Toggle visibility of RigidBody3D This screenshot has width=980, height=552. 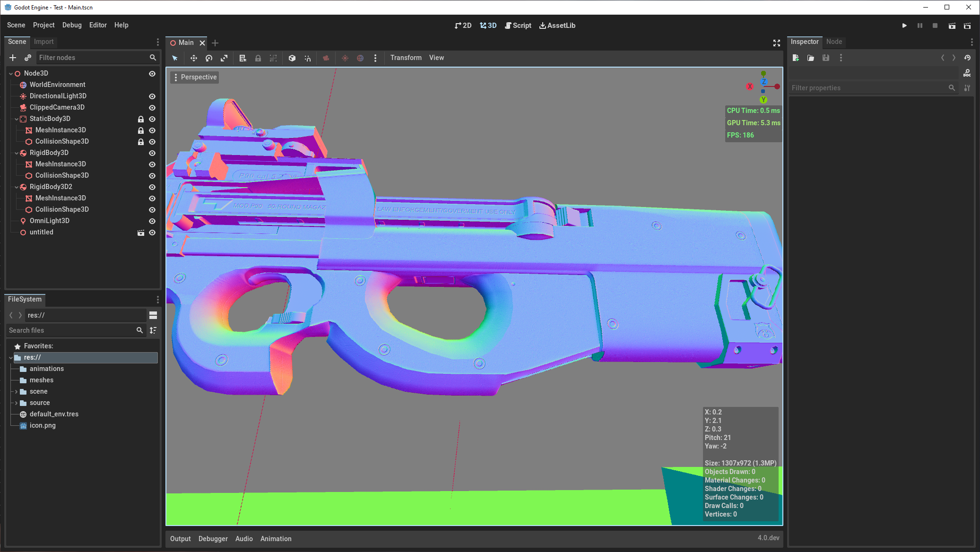[x=152, y=153]
